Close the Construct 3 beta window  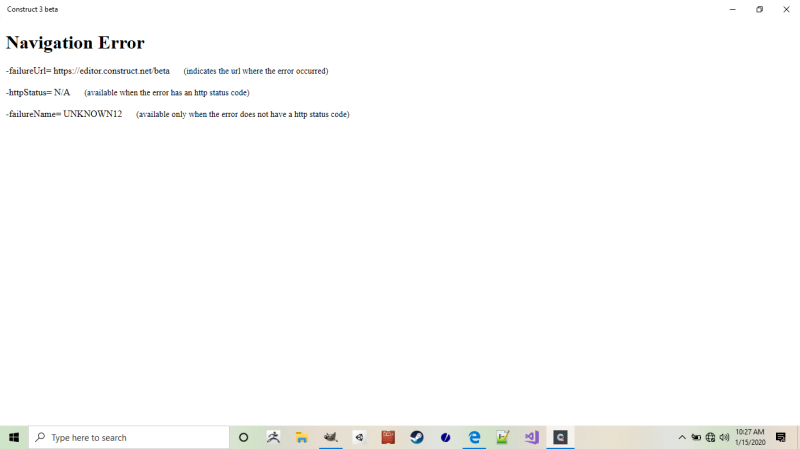click(x=786, y=9)
